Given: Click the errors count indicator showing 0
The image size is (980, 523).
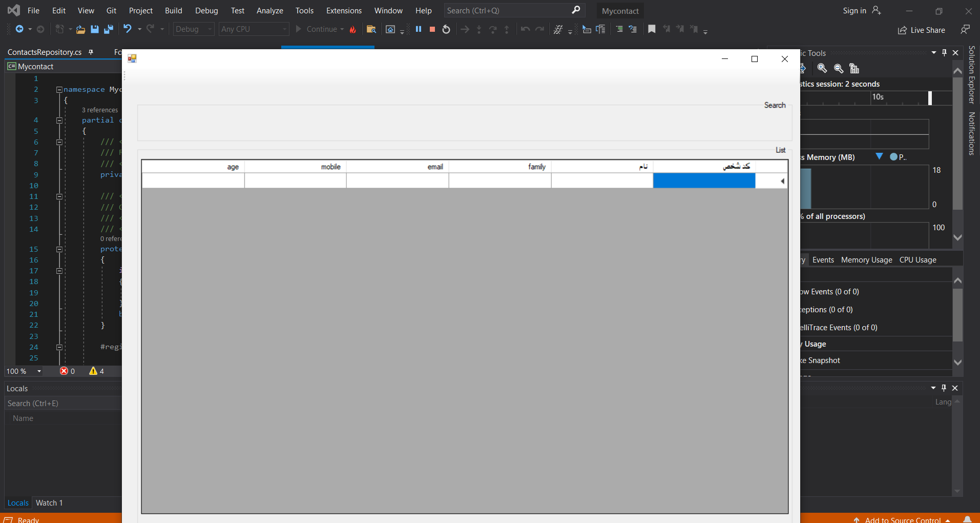Looking at the screenshot, I should click(67, 371).
